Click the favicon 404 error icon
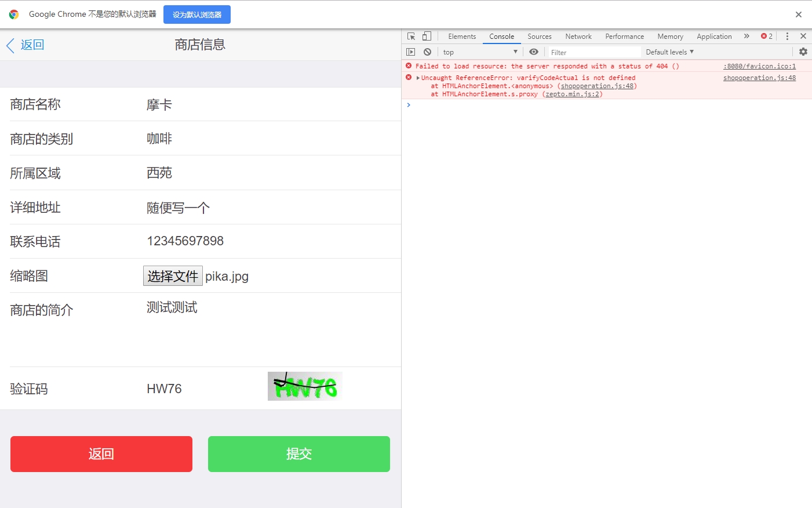Image resolution: width=812 pixels, height=508 pixels. coord(409,66)
